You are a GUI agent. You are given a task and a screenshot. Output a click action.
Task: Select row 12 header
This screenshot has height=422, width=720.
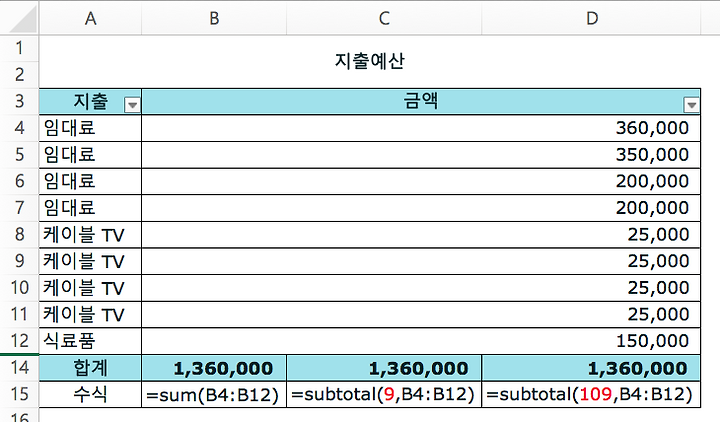click(19, 341)
